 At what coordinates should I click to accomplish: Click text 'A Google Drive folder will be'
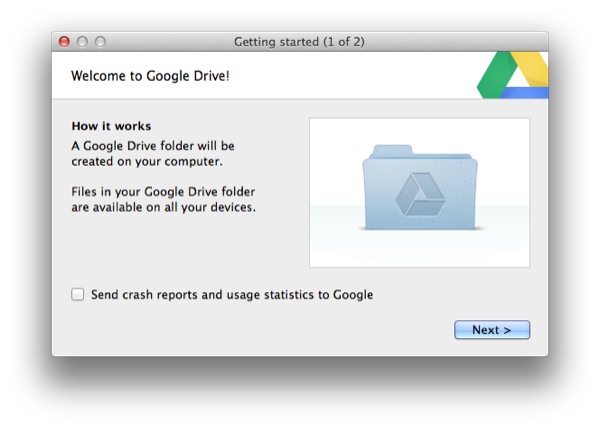click(153, 146)
